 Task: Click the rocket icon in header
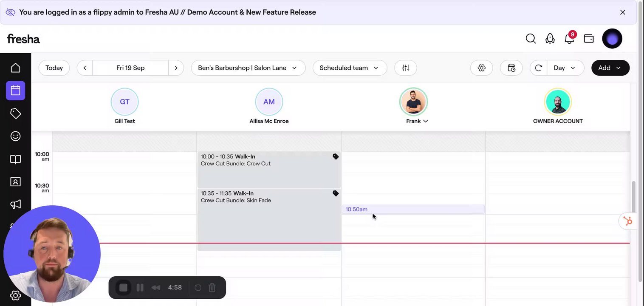coord(550,39)
